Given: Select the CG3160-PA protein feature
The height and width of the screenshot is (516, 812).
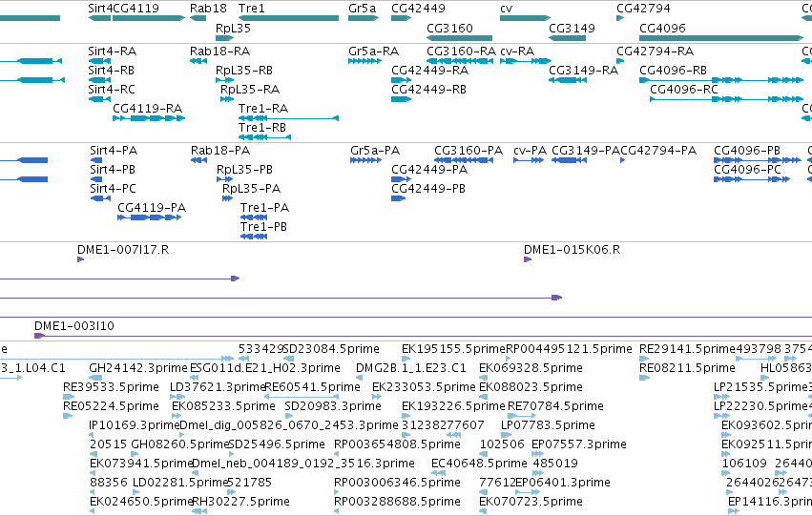Looking at the screenshot, I should (x=464, y=160).
